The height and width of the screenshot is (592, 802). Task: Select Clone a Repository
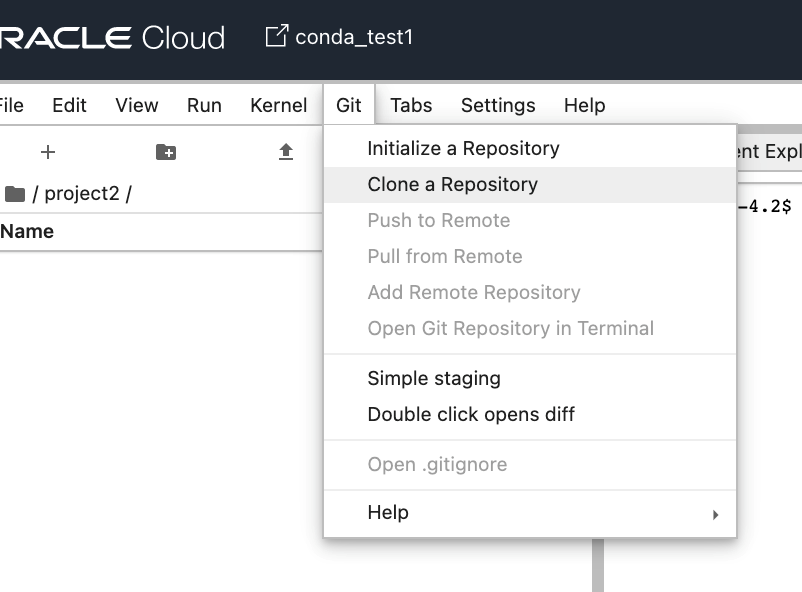452,184
